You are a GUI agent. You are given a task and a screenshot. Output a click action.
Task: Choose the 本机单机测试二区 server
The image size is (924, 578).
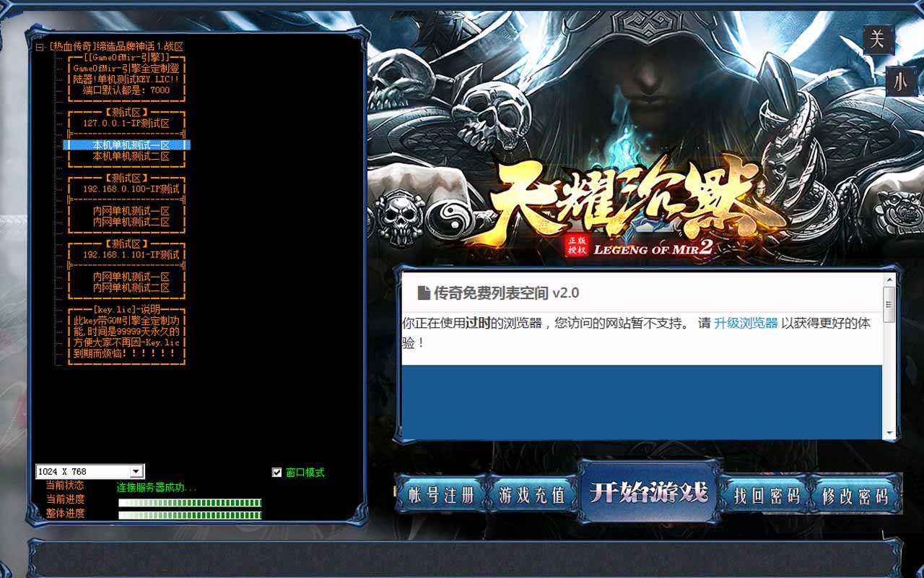[x=131, y=156]
